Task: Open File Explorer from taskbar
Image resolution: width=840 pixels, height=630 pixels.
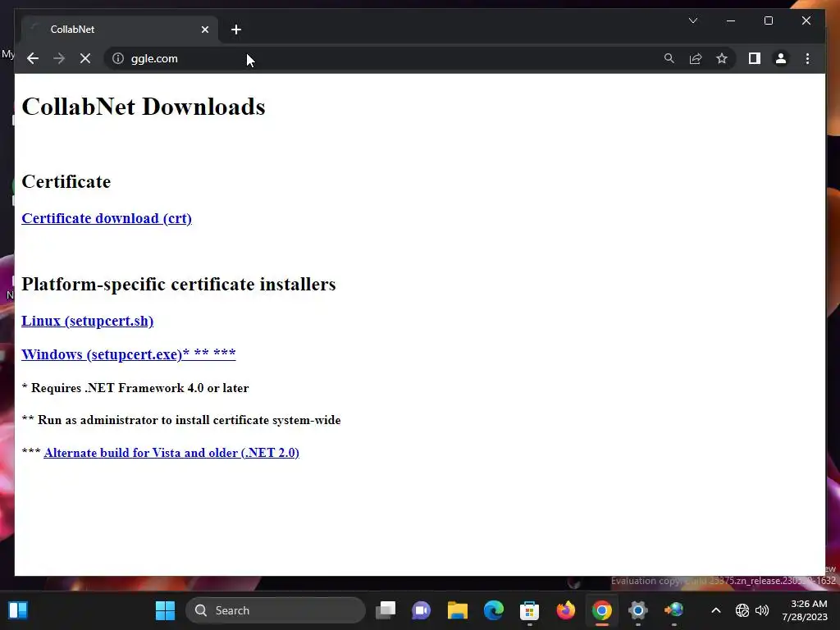Action: [458, 610]
